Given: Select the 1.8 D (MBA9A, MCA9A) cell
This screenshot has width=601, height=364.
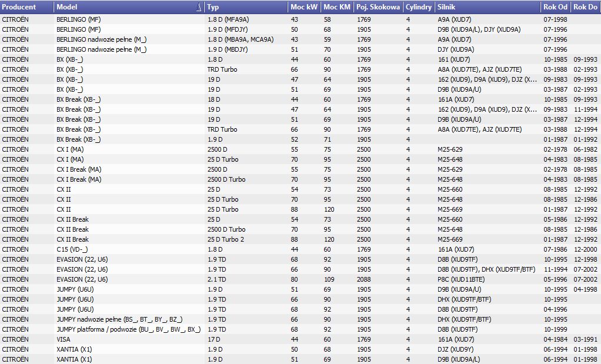Looking at the screenshot, I should pyautogui.click(x=241, y=39).
